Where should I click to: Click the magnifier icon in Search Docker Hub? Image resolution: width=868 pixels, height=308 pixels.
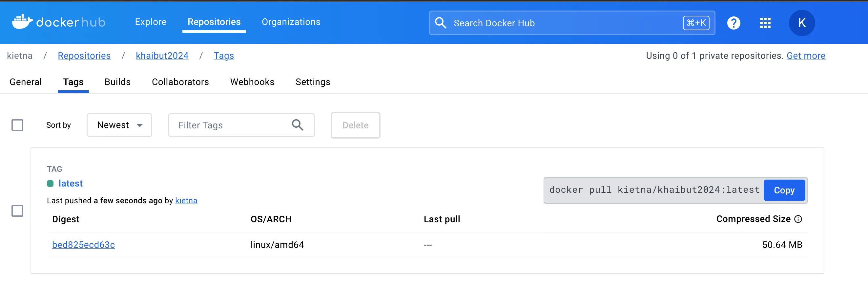point(441,23)
